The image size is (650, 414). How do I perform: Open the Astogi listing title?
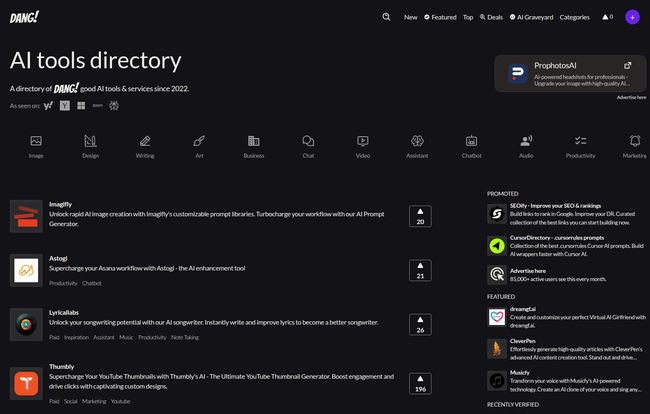(58, 258)
